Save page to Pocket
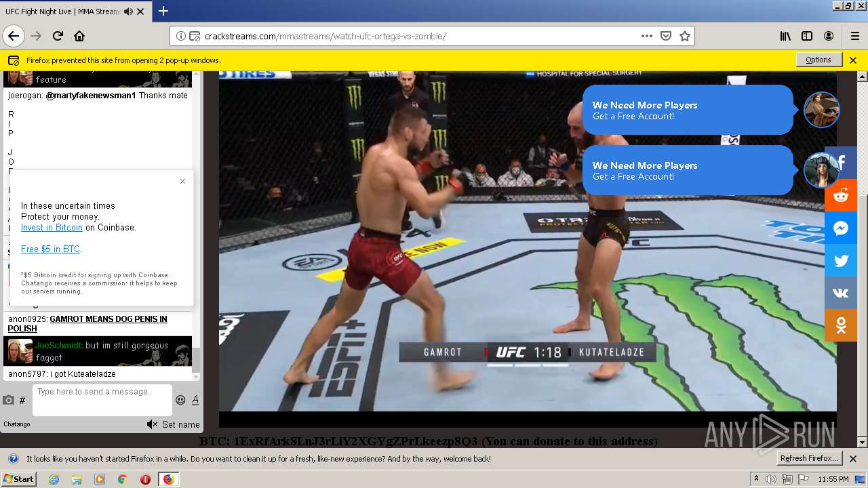The height and width of the screenshot is (488, 868). [x=666, y=36]
